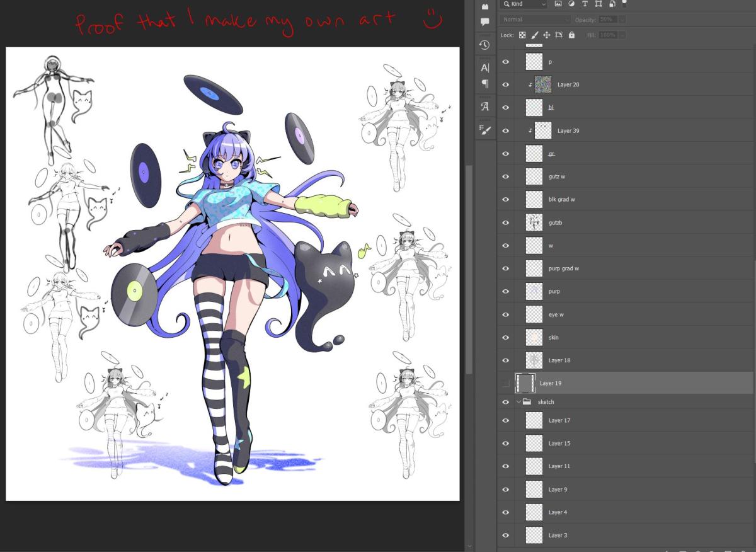Viewport: 756px width, 552px height.
Task: Select the purp grad w layer
Action: click(563, 268)
